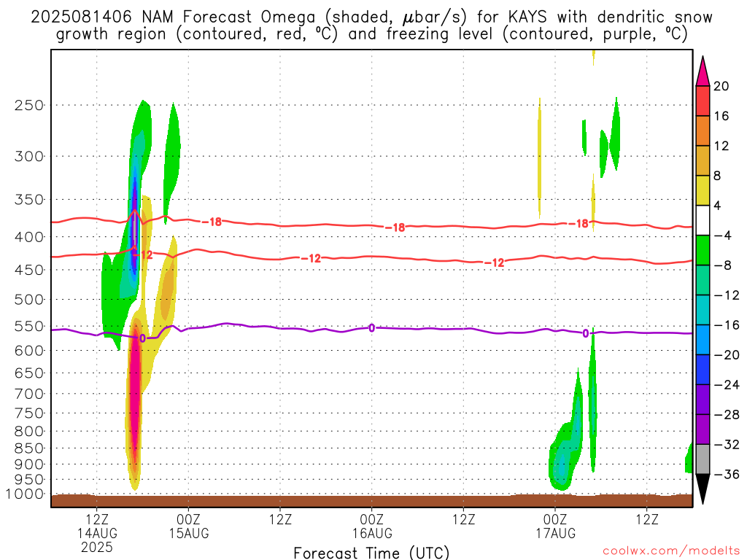The image size is (747, 560).
Task: Click the 'Forecast Time (UTC)' axis title
Action: (x=371, y=553)
